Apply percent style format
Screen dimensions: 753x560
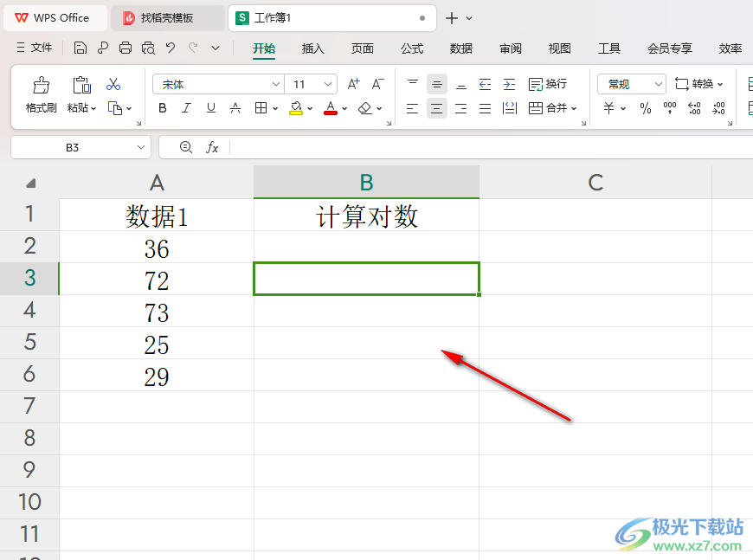tap(646, 108)
